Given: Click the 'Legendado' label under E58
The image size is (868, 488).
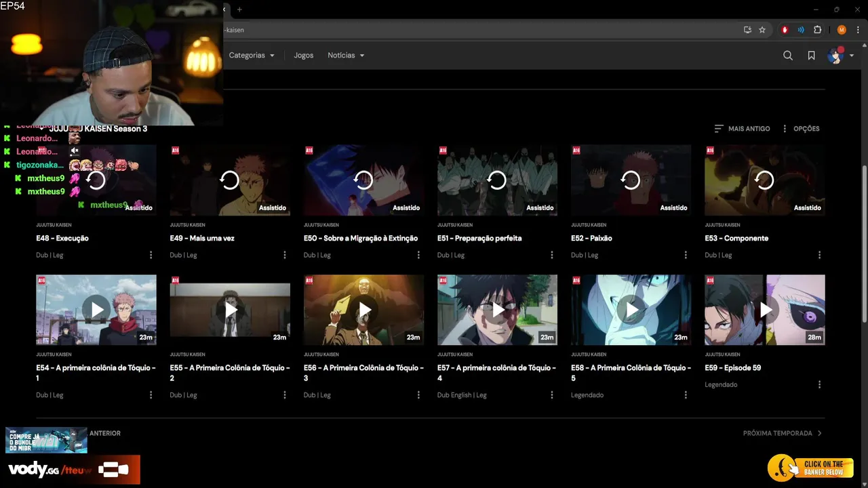Looking at the screenshot, I should [587, 395].
